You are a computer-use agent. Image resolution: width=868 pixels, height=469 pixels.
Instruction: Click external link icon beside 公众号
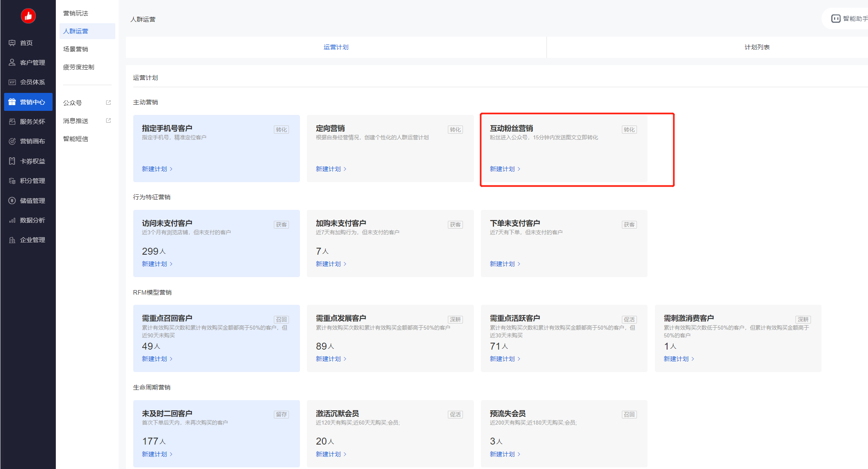click(x=108, y=103)
